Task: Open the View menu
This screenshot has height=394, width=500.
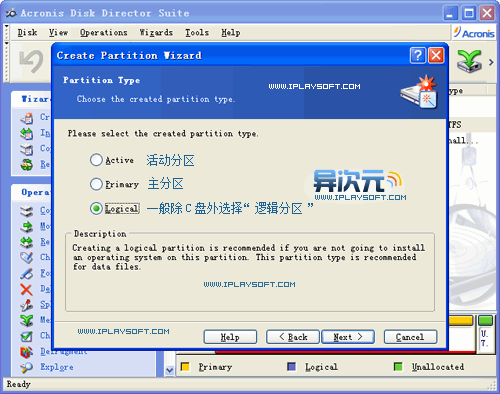Action: click(x=58, y=33)
